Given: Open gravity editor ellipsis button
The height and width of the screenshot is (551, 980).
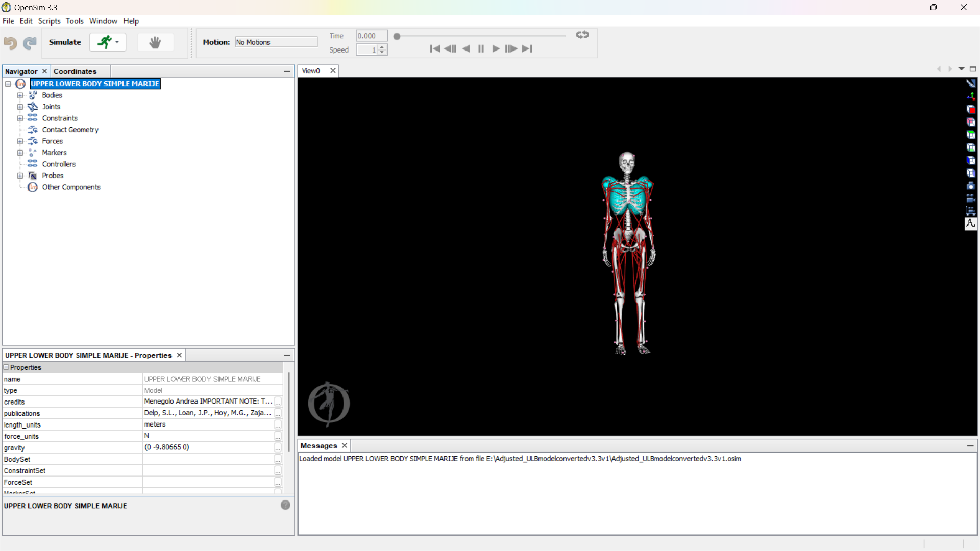Looking at the screenshot, I should pos(278,448).
